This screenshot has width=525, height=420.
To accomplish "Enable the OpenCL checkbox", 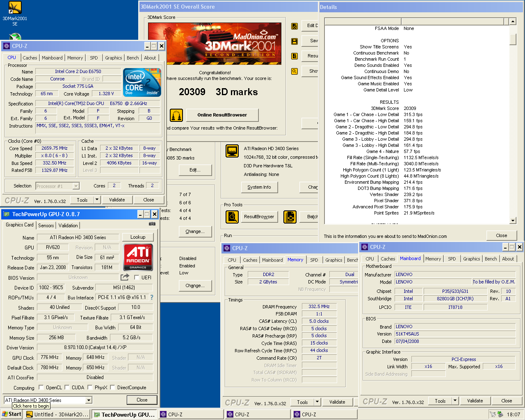I will click(41, 387).
